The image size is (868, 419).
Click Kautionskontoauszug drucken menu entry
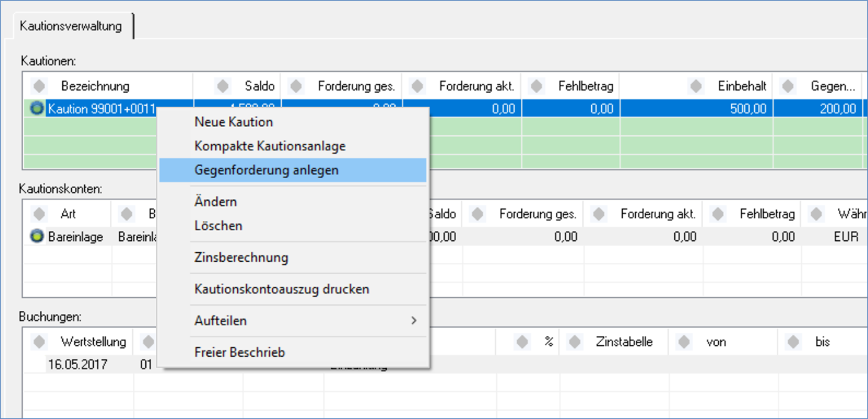click(x=282, y=289)
